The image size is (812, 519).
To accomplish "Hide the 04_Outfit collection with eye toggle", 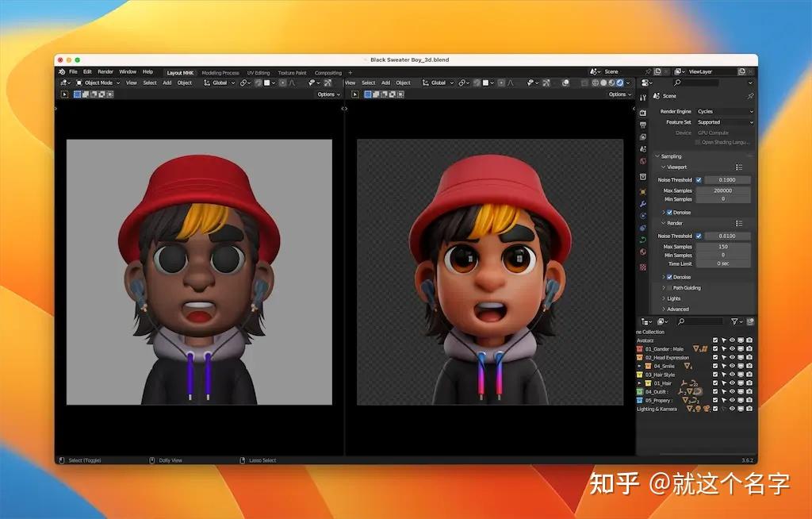I will [732, 392].
